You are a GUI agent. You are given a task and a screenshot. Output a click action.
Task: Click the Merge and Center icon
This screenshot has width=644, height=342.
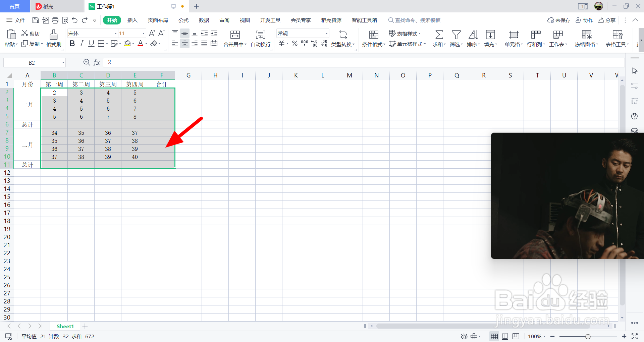coord(235,35)
